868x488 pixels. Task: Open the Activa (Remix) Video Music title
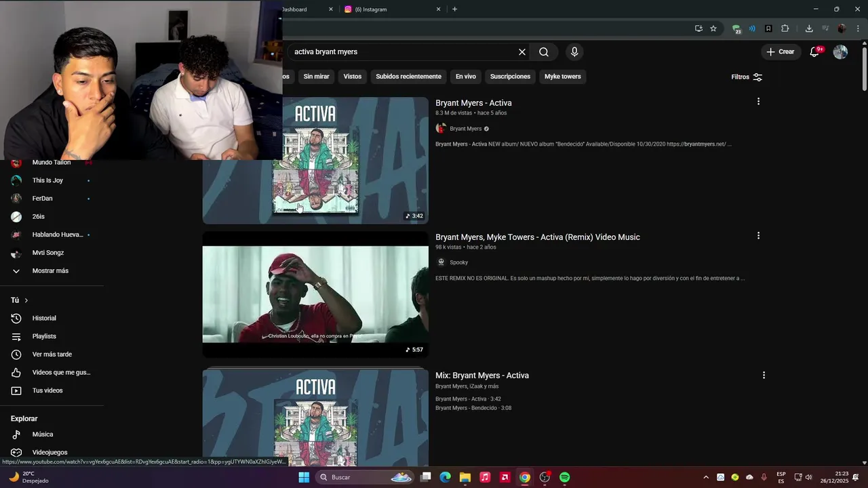(x=538, y=237)
